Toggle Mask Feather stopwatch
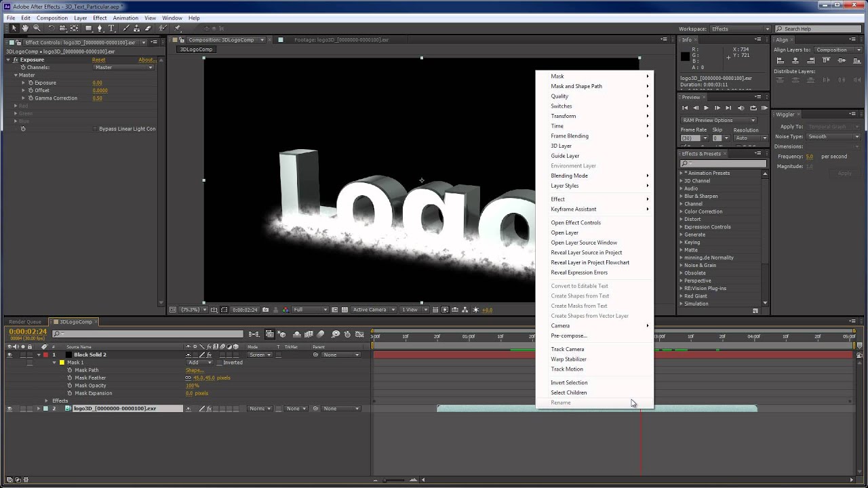Screen dimensions: 868x488 (x=69, y=378)
